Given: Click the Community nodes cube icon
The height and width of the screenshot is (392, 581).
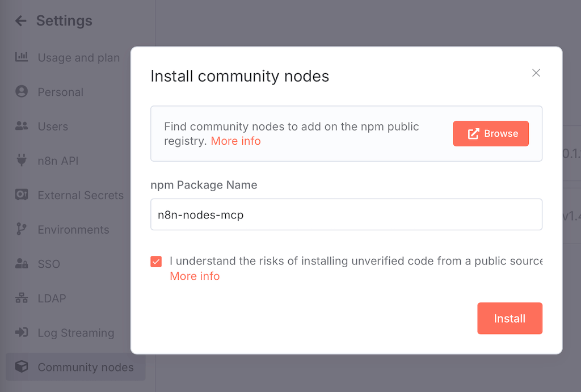Looking at the screenshot, I should click(x=22, y=366).
